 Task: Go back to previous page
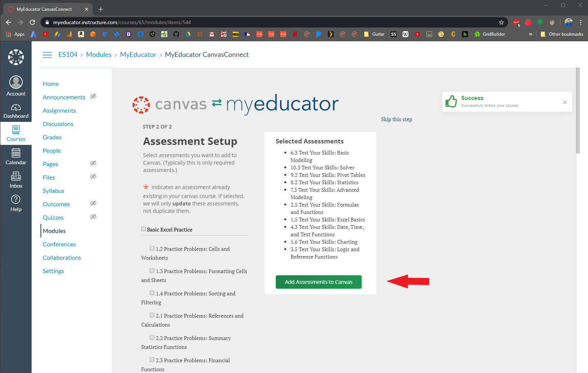9,22
